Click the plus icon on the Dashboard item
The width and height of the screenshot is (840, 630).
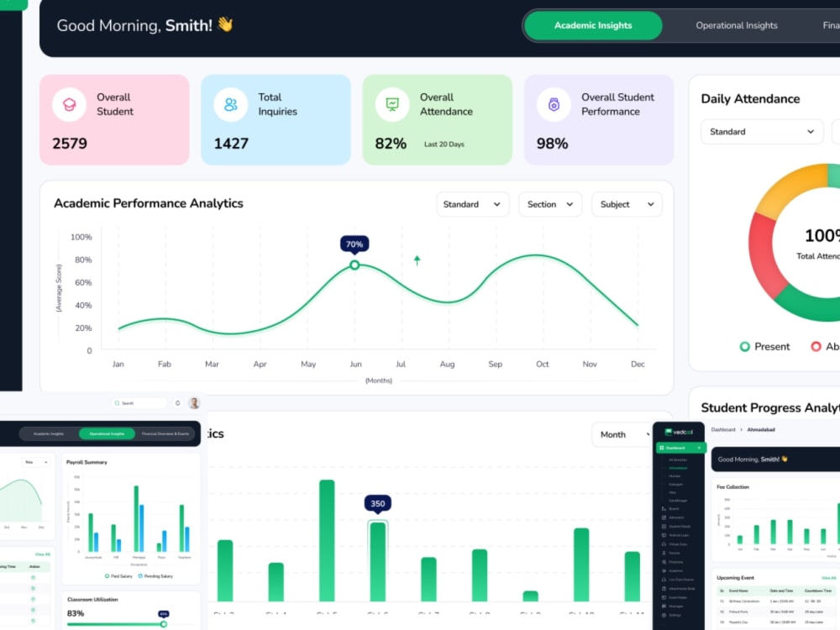[x=699, y=448]
